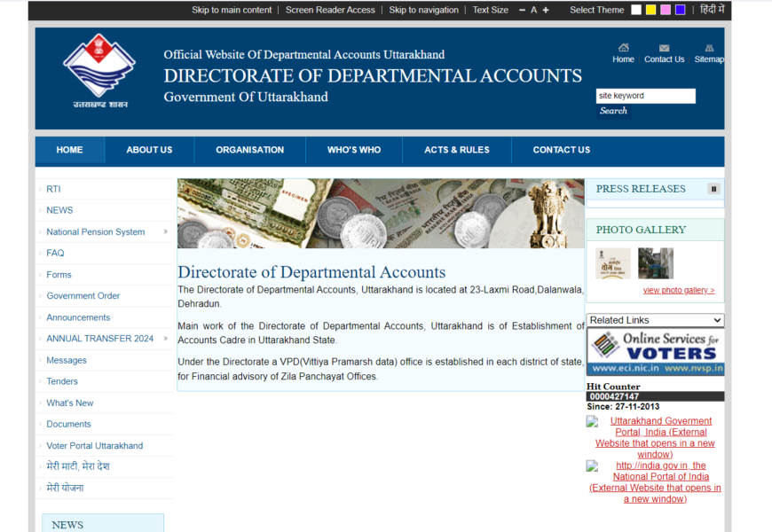
Task: Expand the National Pension System submenu
Action: (165, 232)
